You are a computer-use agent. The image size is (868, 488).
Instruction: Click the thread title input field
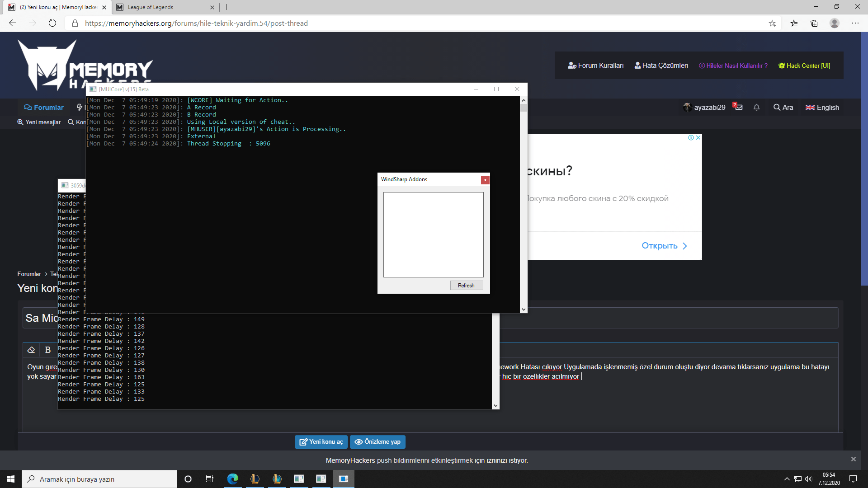429,318
